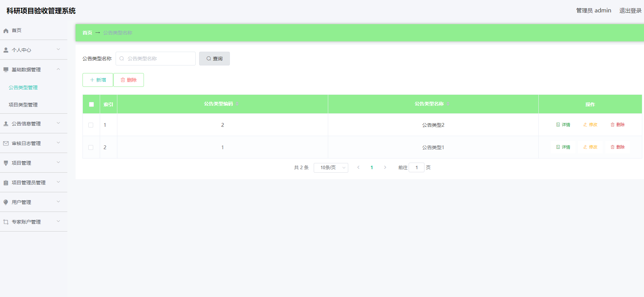This screenshot has height=297, width=644.
Task: Click the 操作 column header
Action: coord(590,104)
